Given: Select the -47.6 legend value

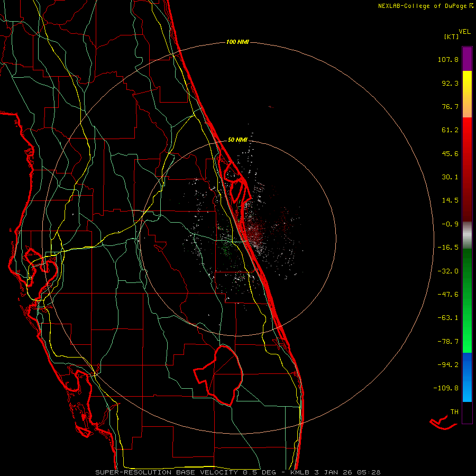Looking at the screenshot, I should (x=448, y=295).
